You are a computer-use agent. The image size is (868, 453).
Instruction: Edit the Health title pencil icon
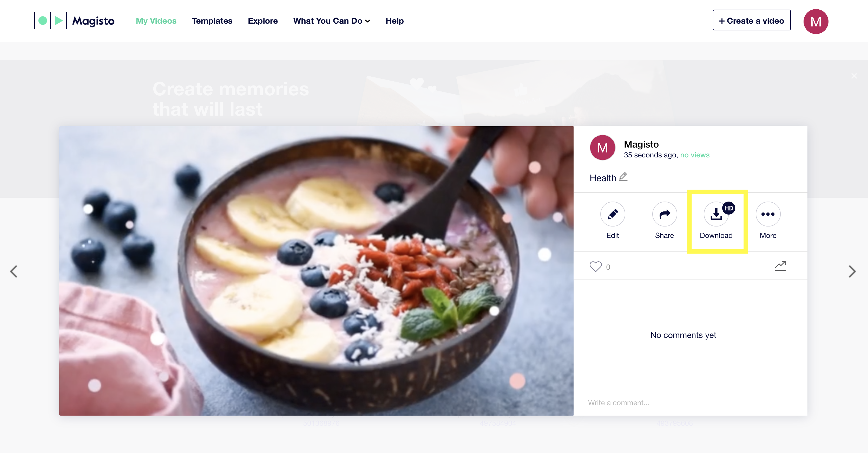tap(623, 177)
